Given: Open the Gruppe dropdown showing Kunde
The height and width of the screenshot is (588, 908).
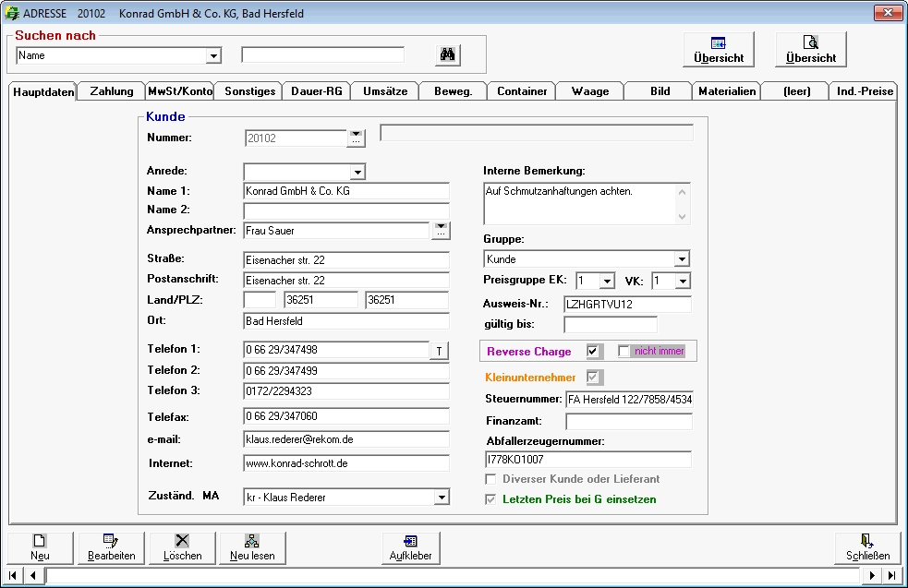Looking at the screenshot, I should [682, 259].
